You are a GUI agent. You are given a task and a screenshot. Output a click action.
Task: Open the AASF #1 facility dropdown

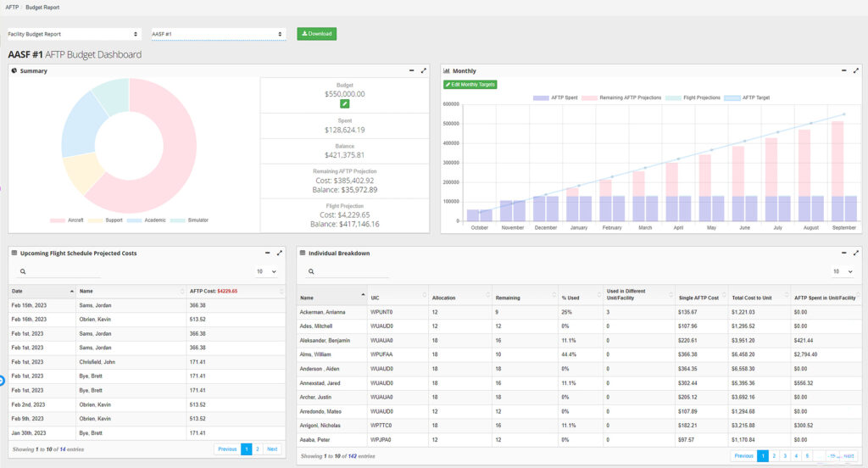pyautogui.click(x=218, y=34)
